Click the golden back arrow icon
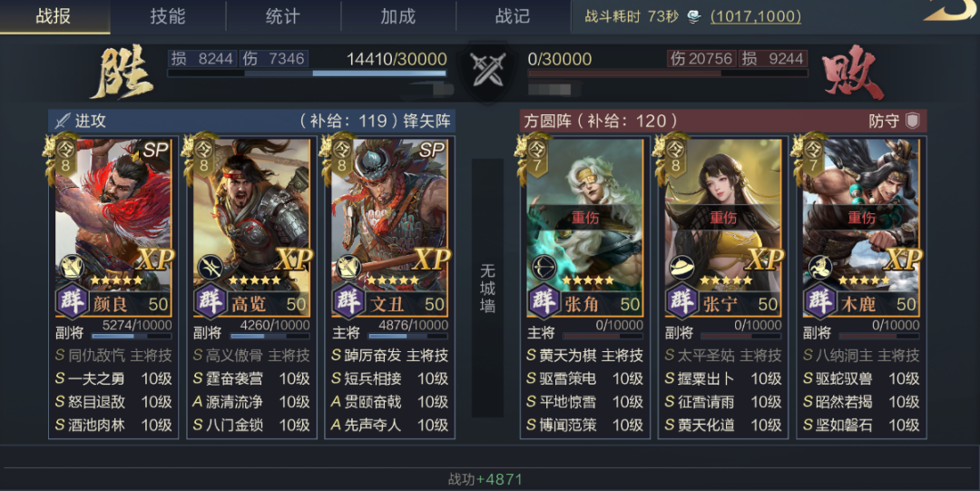The height and width of the screenshot is (491, 980). (x=951, y=10)
